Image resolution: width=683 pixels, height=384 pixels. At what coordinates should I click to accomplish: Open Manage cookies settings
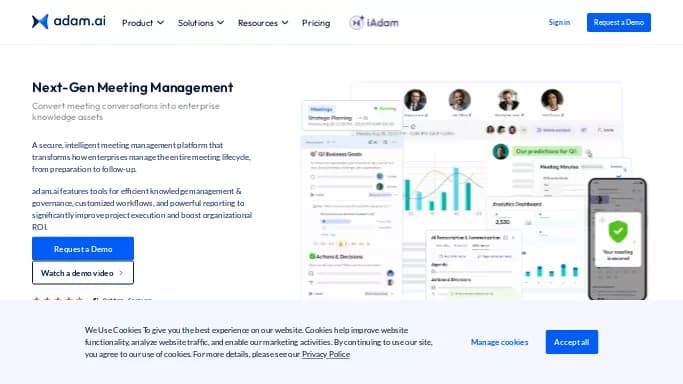click(499, 342)
